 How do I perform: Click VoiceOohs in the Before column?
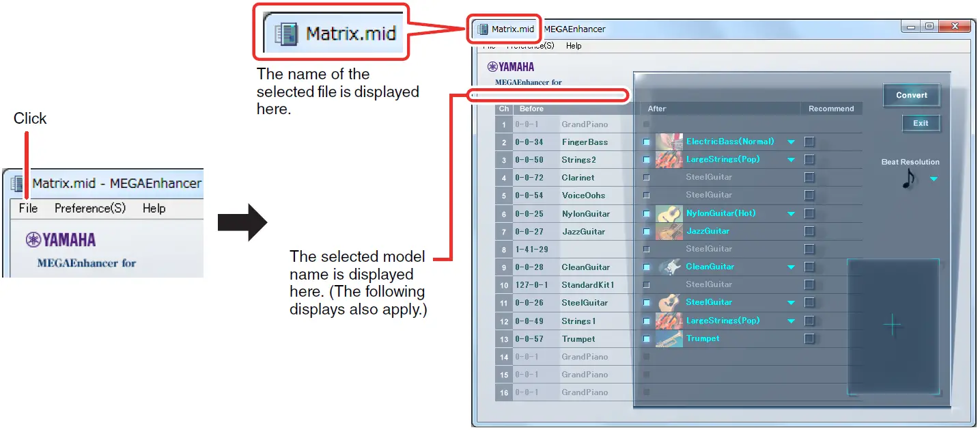click(583, 196)
